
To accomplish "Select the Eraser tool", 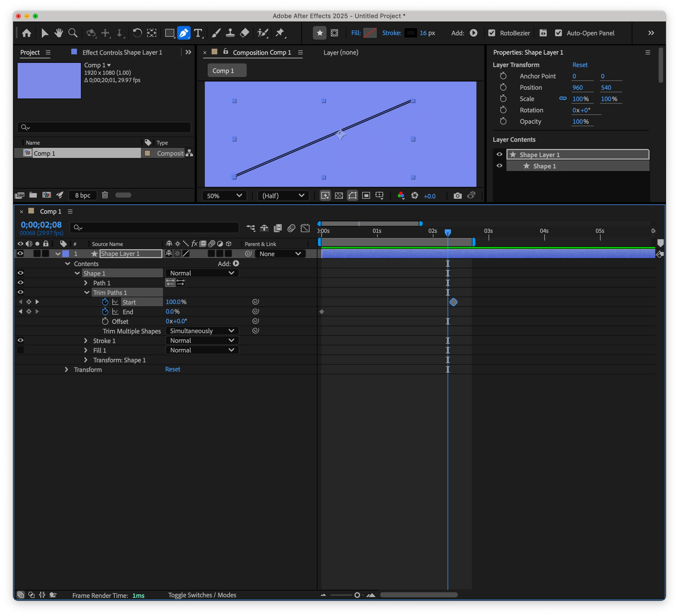I will click(x=244, y=33).
